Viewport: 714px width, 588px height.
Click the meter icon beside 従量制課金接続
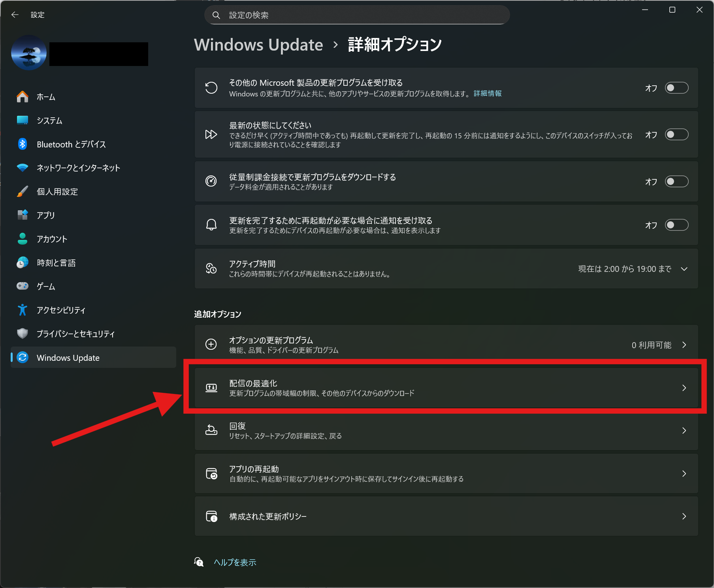coord(211,181)
